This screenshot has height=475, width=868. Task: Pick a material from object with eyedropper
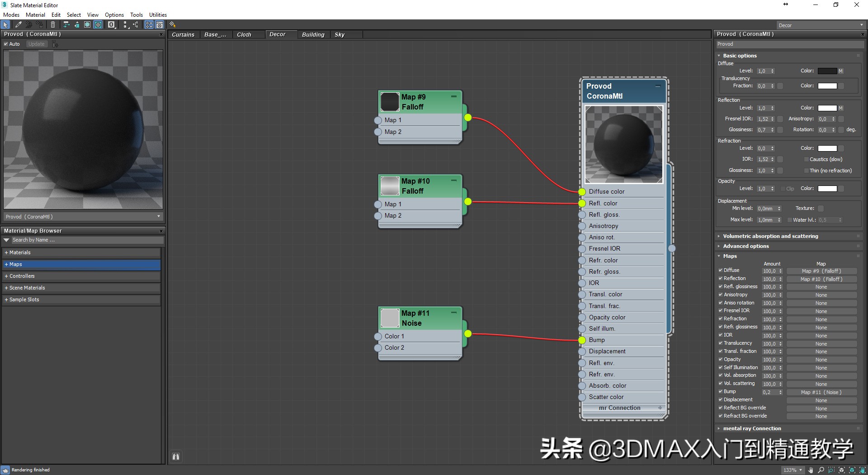click(x=19, y=25)
